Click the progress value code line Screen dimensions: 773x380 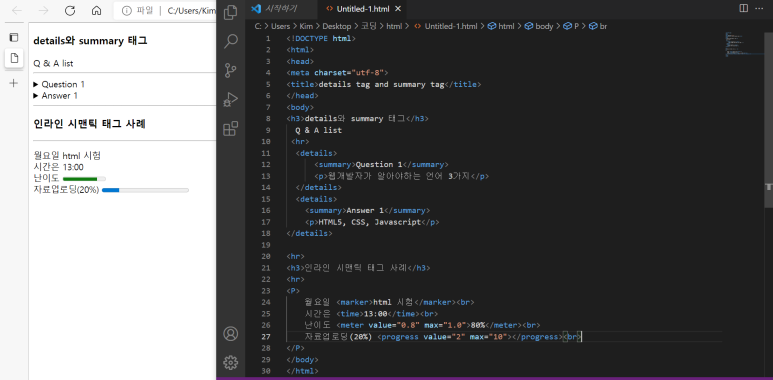pyautogui.click(x=444, y=337)
